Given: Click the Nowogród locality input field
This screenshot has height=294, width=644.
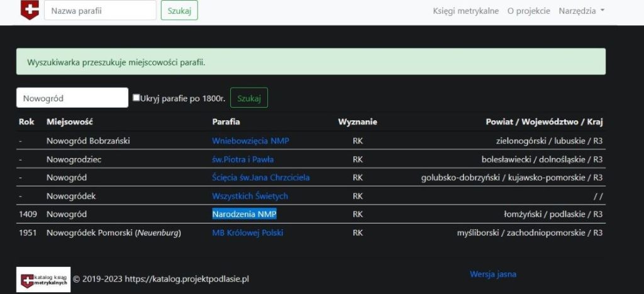Looking at the screenshot, I should (72, 98).
